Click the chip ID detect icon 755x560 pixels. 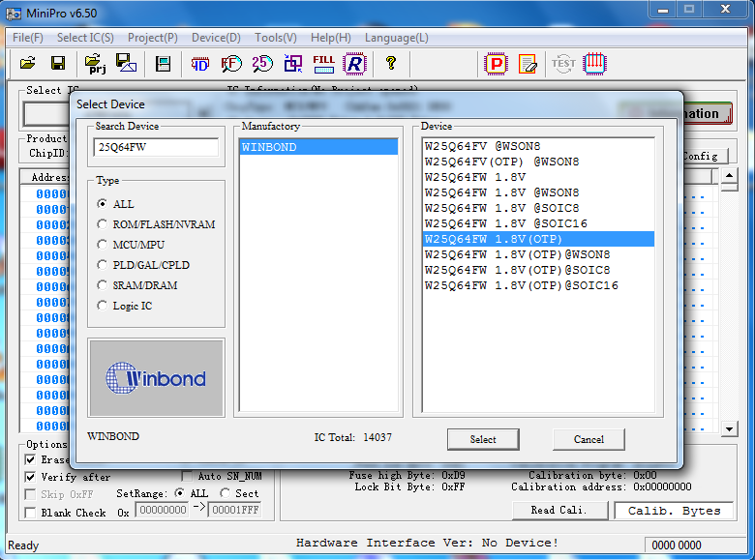pos(199,64)
